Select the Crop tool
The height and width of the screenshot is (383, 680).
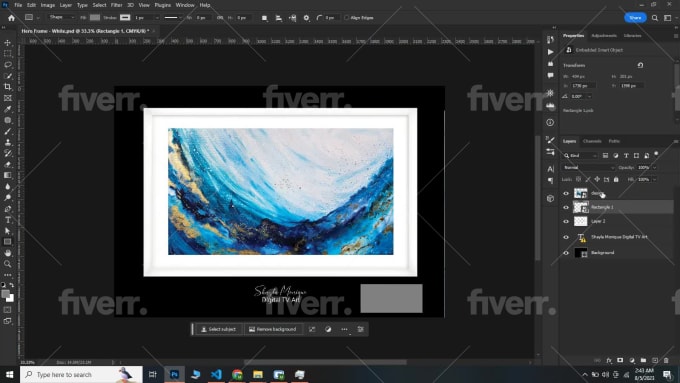pyautogui.click(x=8, y=87)
